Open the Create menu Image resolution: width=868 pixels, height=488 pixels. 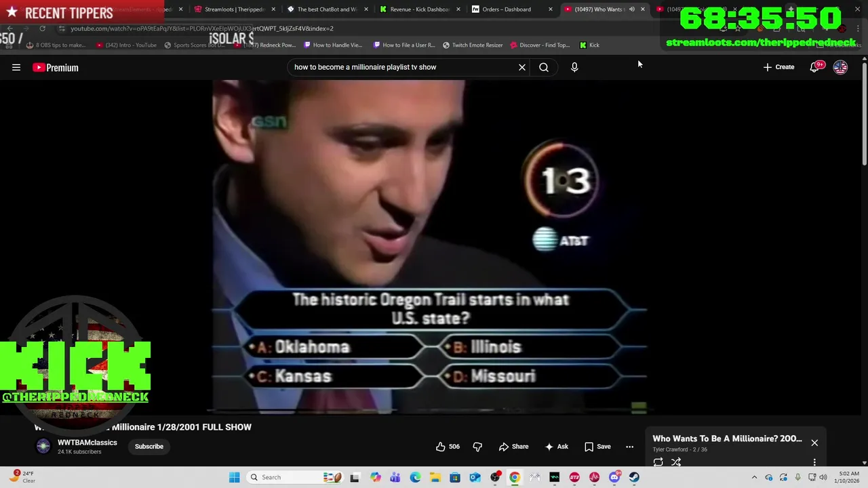(778, 67)
